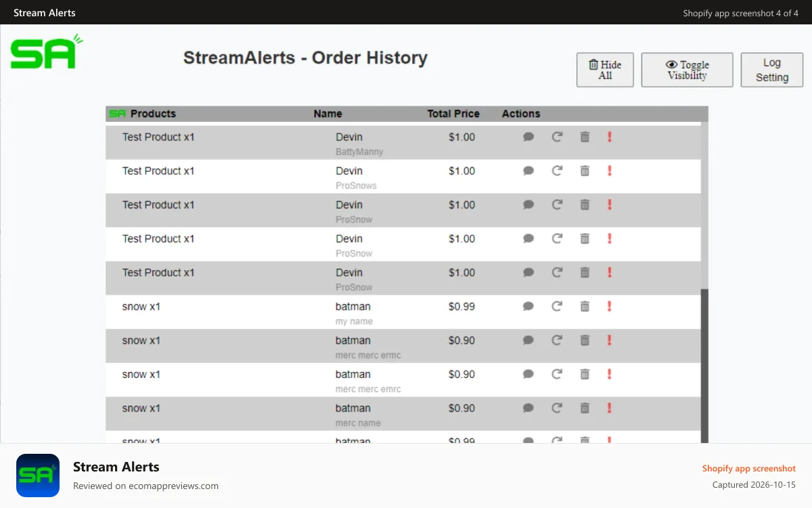Screen dimensions: 812x508
Task: Replay alert for the ProSnows order
Action: pos(557,171)
